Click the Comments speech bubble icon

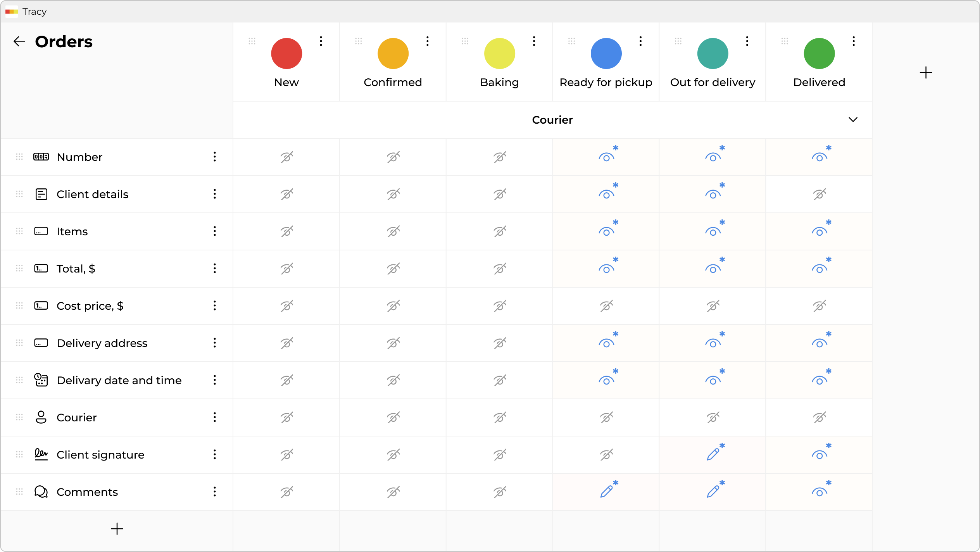click(41, 492)
